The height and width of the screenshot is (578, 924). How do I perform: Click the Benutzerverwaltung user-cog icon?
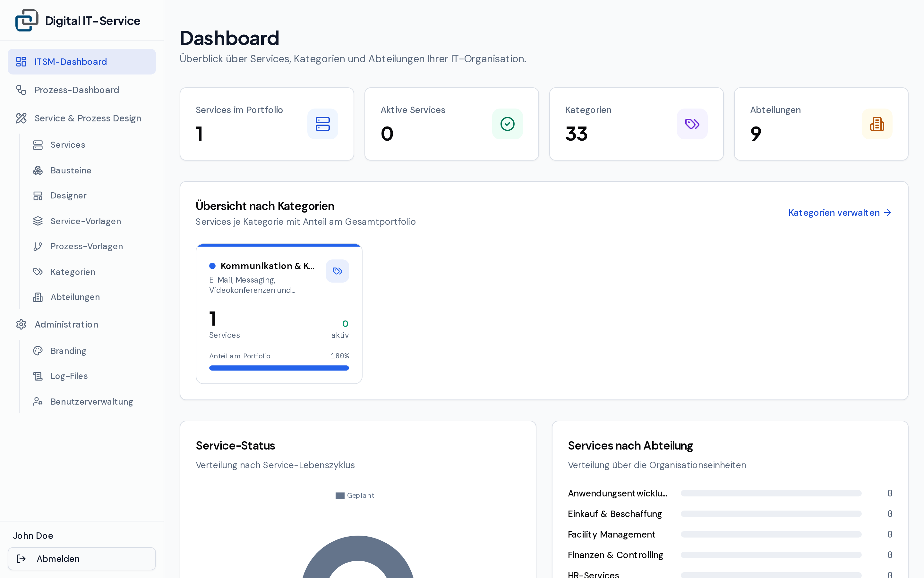coord(38,401)
